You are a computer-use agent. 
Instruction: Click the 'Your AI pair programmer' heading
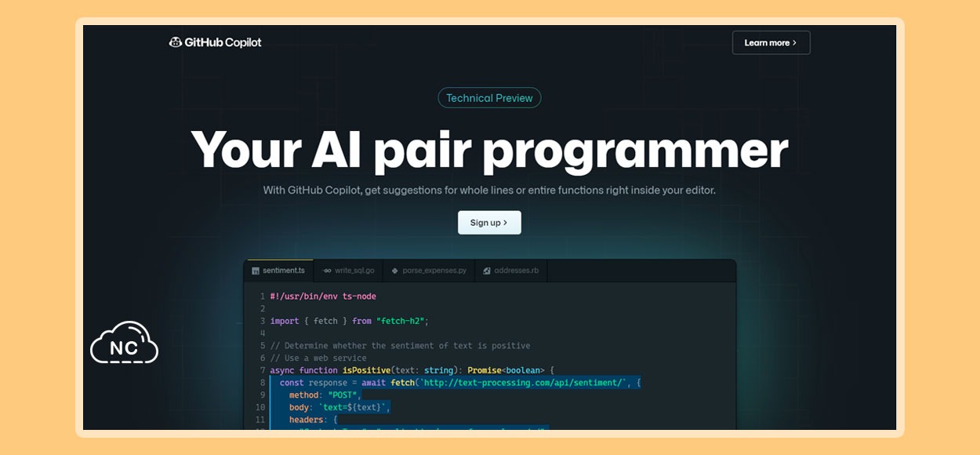pyautogui.click(x=489, y=149)
